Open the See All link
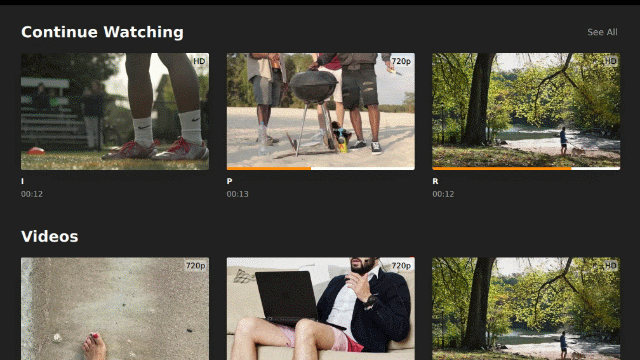Image resolution: width=640 pixels, height=360 pixels. point(602,32)
